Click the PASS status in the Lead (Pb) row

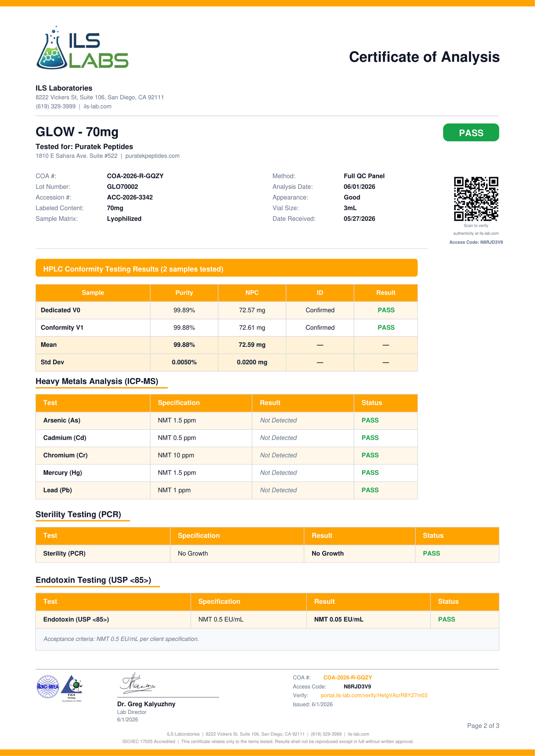coord(370,490)
